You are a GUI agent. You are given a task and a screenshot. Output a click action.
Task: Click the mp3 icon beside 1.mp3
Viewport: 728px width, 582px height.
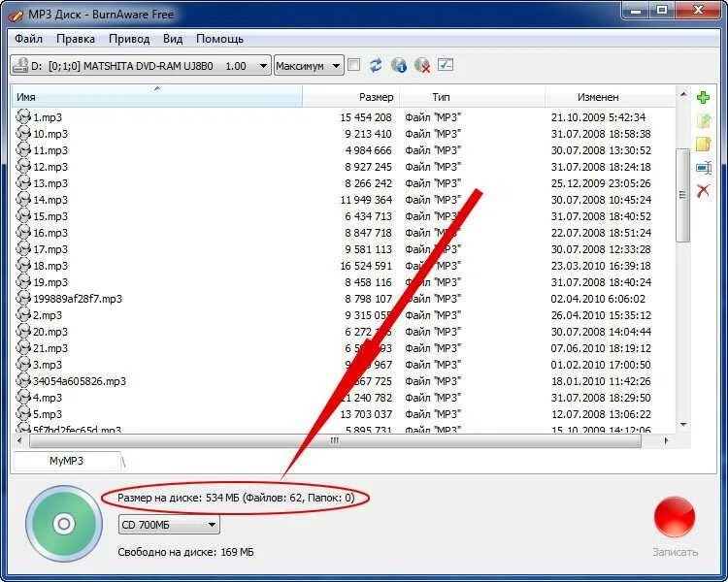coord(23,116)
